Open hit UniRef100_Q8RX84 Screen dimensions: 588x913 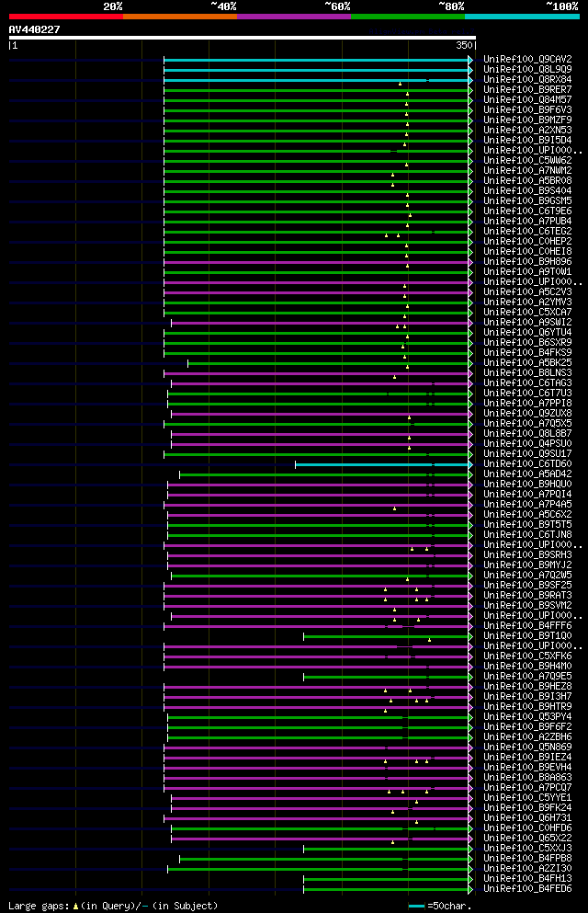click(x=527, y=79)
